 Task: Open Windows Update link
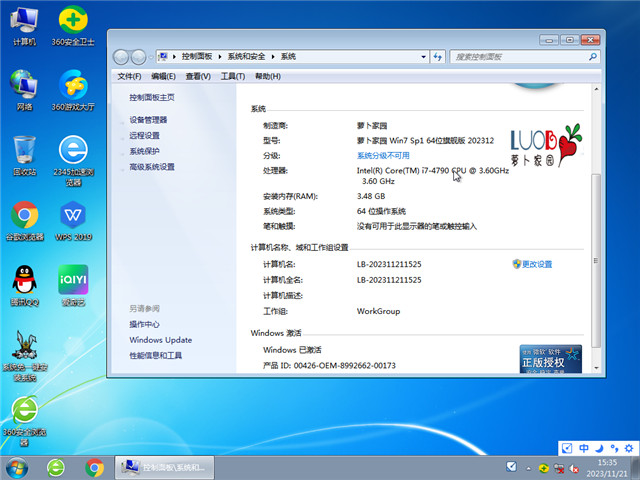point(160,340)
